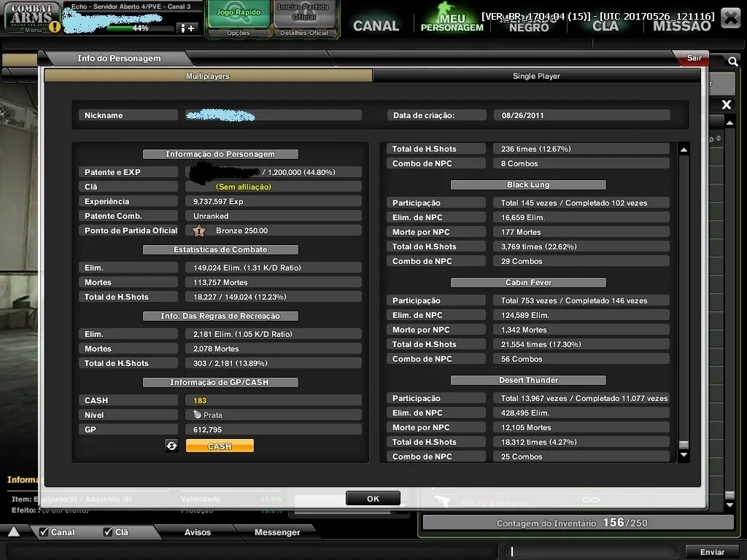Click 'Contagem do Inventário 156/250' bar
The width and height of the screenshot is (747, 560).
(x=578, y=523)
